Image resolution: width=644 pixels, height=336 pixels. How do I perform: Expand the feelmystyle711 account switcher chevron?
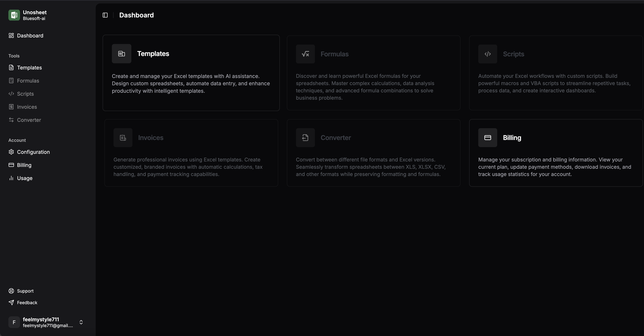click(81, 322)
